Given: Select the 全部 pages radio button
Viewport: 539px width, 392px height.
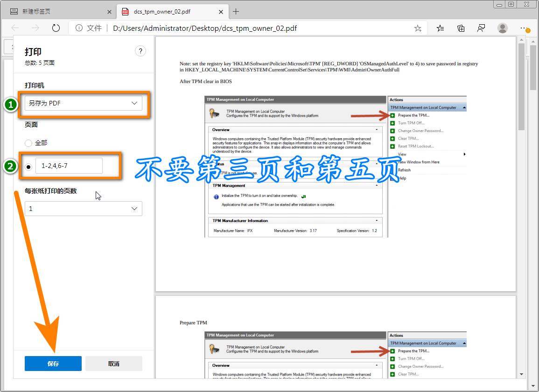Looking at the screenshot, I should pyautogui.click(x=28, y=143).
